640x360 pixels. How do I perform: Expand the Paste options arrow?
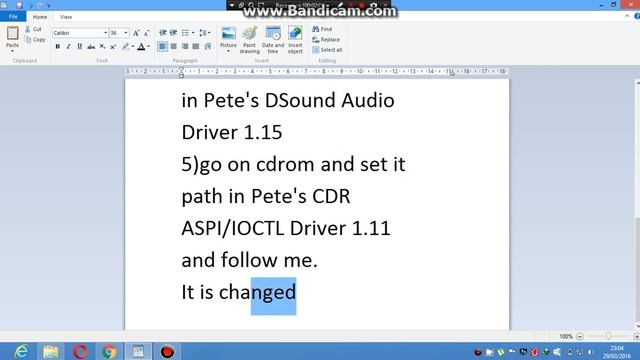click(12, 51)
